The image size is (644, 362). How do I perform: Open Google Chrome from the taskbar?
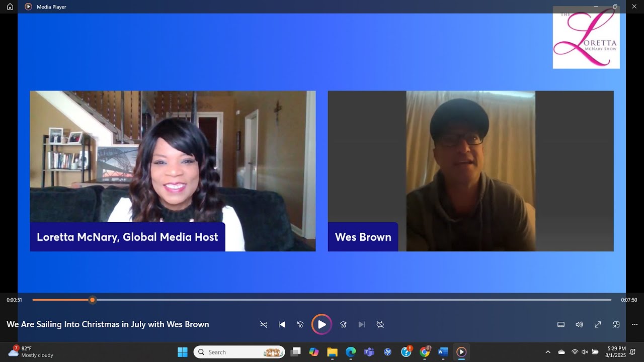pyautogui.click(x=425, y=352)
